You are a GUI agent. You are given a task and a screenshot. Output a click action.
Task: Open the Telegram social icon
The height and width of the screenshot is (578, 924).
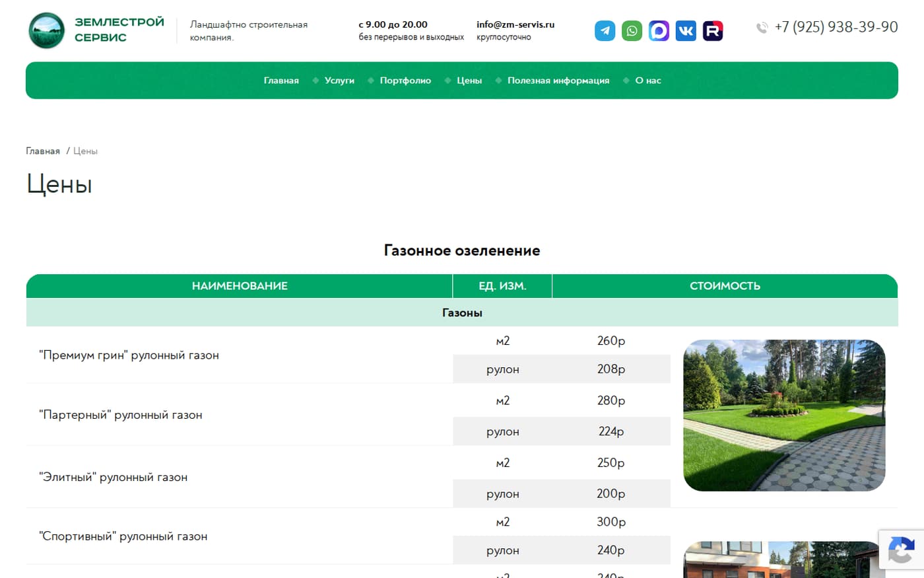pyautogui.click(x=605, y=30)
